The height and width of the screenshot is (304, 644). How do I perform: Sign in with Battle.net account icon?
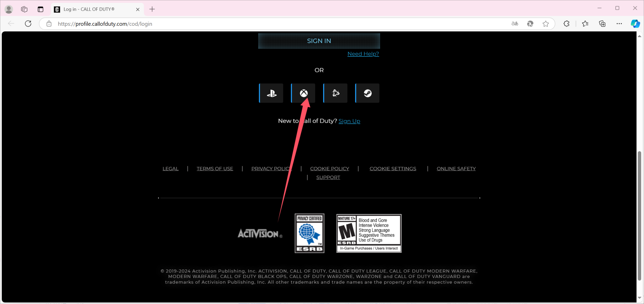pos(336,93)
